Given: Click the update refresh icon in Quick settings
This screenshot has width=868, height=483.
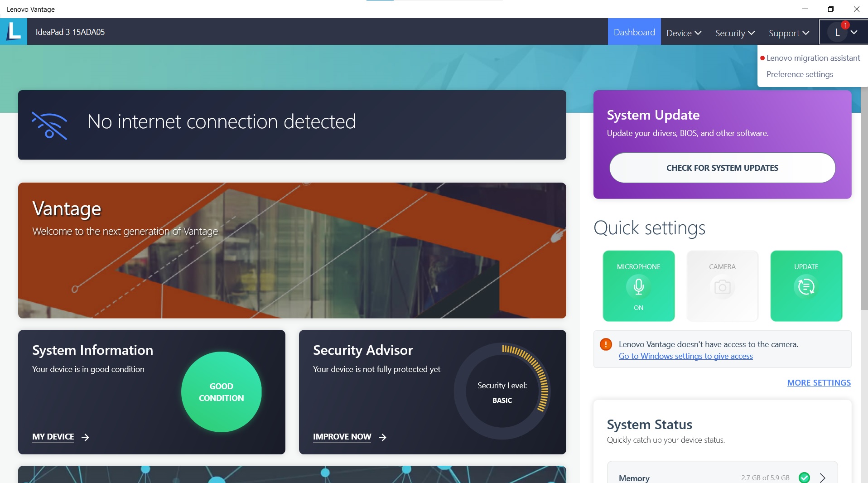Looking at the screenshot, I should 806,286.
